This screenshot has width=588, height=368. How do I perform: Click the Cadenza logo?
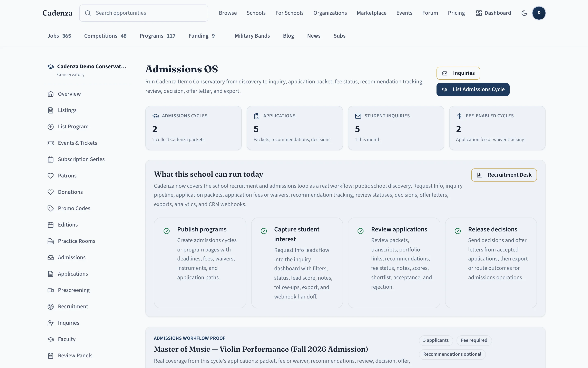57,13
